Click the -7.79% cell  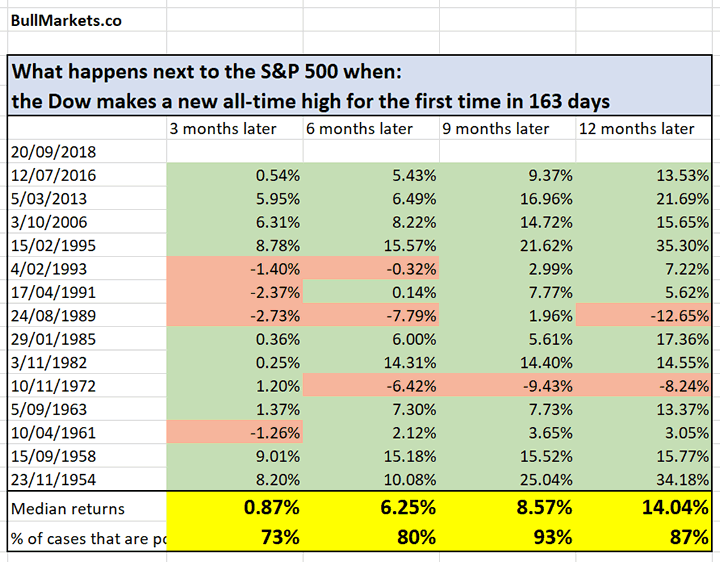tap(370, 317)
